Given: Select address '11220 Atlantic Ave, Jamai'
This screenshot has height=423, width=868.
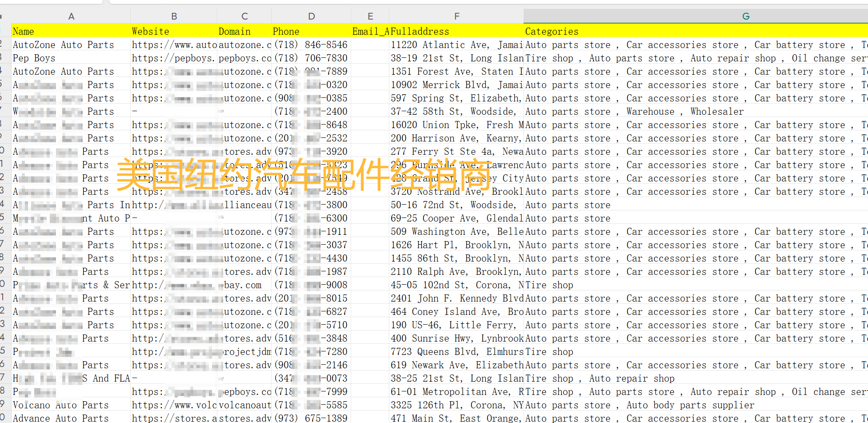Looking at the screenshot, I should coord(456,45).
